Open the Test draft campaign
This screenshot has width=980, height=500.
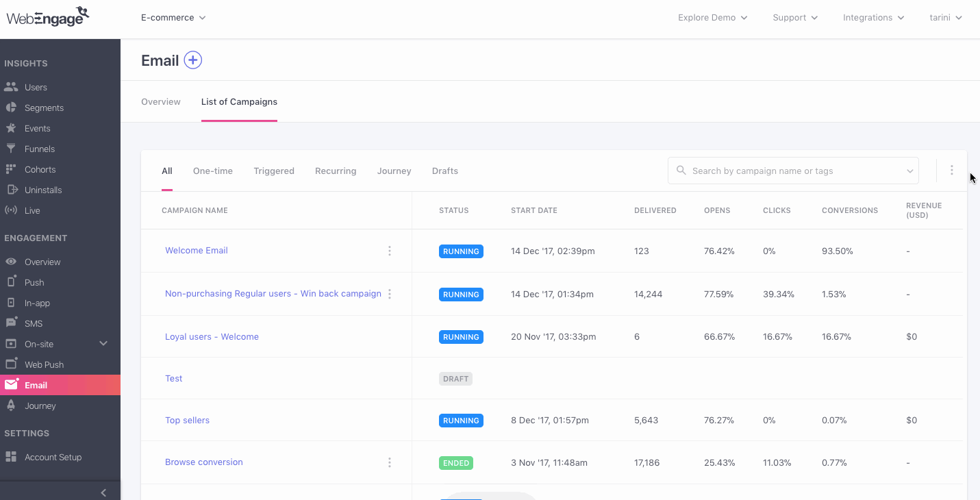click(x=174, y=379)
